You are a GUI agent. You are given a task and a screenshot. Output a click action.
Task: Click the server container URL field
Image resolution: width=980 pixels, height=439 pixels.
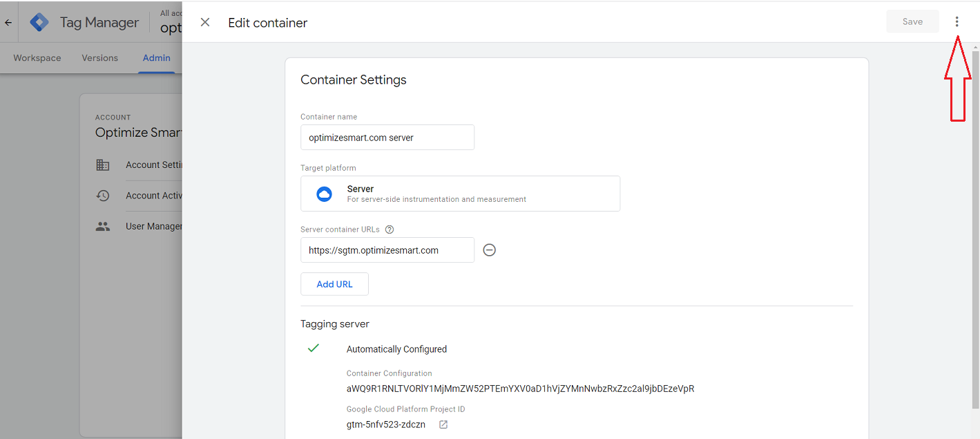click(x=387, y=250)
